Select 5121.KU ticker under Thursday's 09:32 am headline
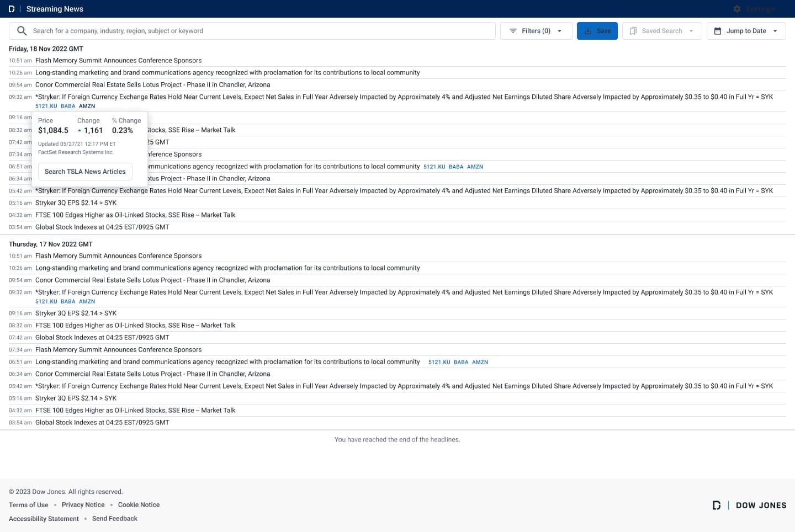Viewport: 795px width, 532px height. (x=46, y=301)
